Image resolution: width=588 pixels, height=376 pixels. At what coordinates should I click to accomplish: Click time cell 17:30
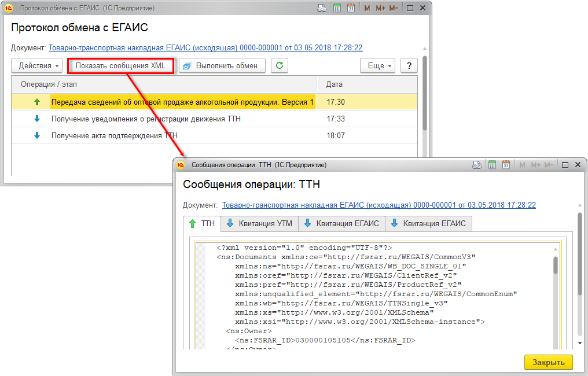point(336,102)
